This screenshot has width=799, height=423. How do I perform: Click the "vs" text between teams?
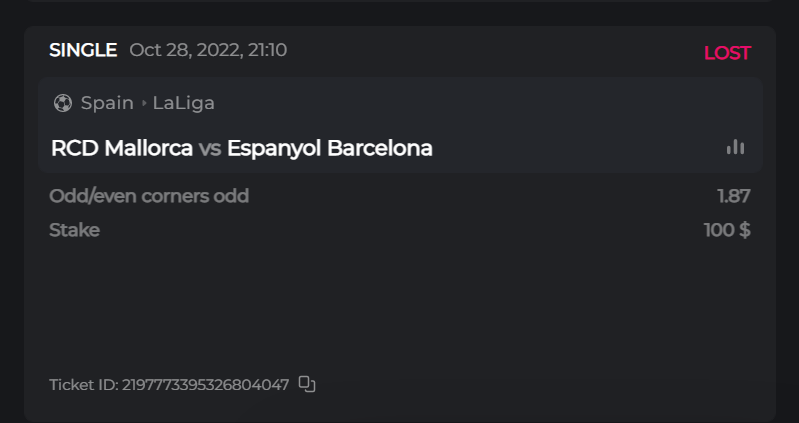(210, 148)
